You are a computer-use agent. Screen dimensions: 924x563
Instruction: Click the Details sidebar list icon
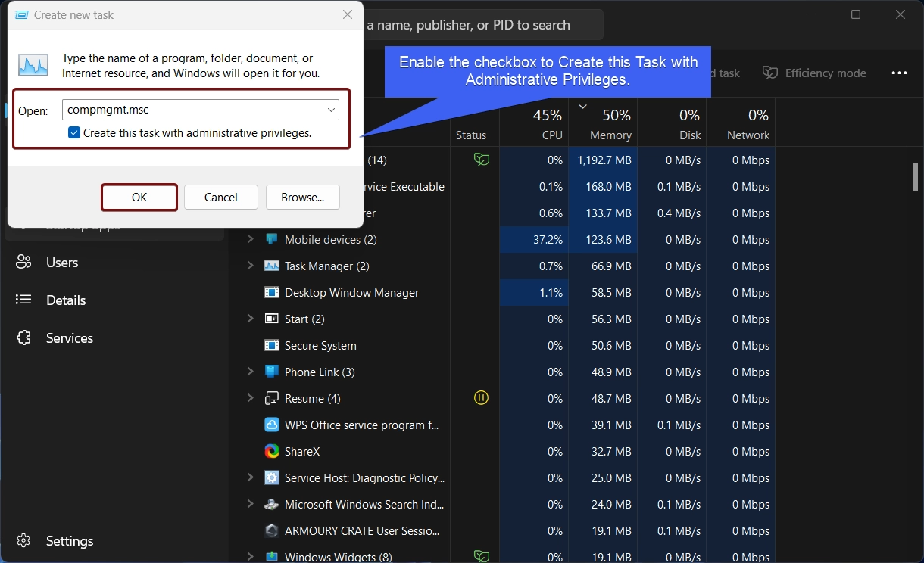[x=24, y=300]
